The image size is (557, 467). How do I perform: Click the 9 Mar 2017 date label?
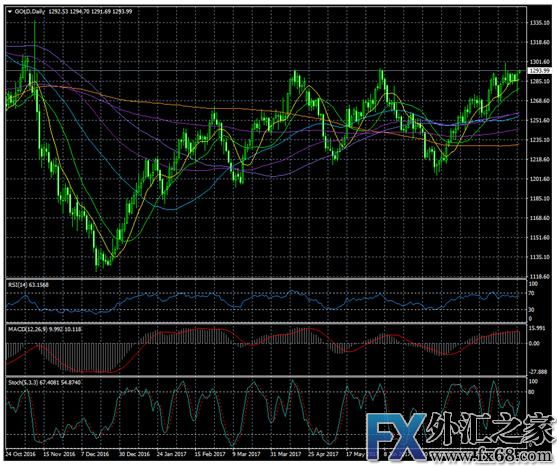click(x=246, y=454)
